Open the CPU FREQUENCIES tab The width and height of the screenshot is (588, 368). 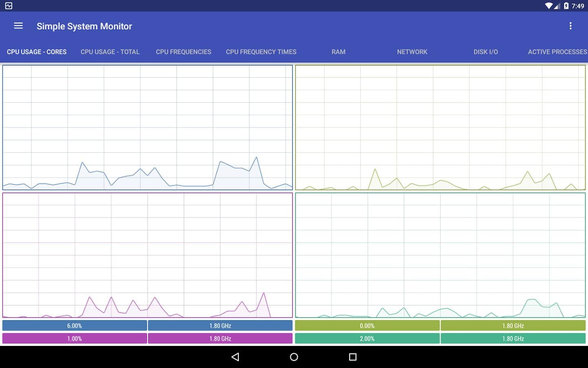[183, 52]
